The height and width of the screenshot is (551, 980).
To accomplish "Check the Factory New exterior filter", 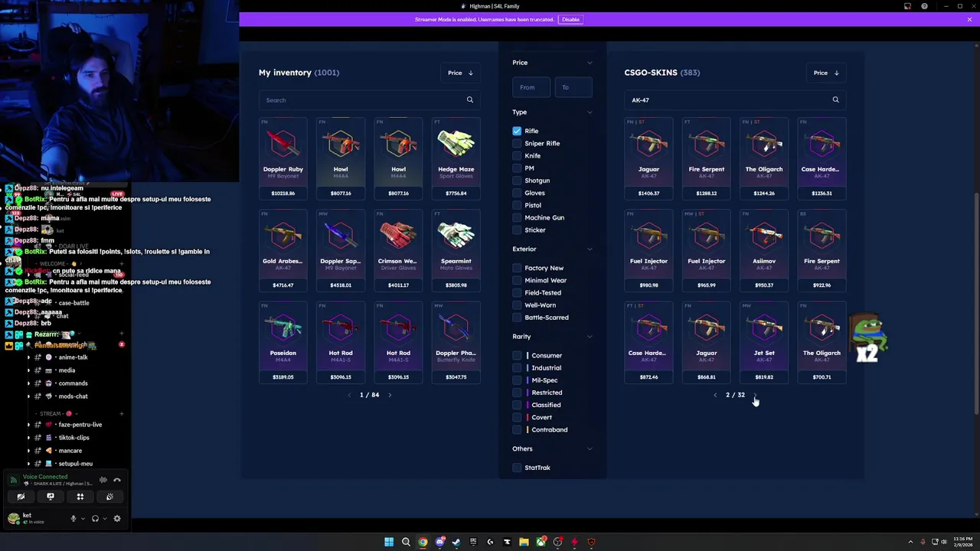I will [517, 268].
